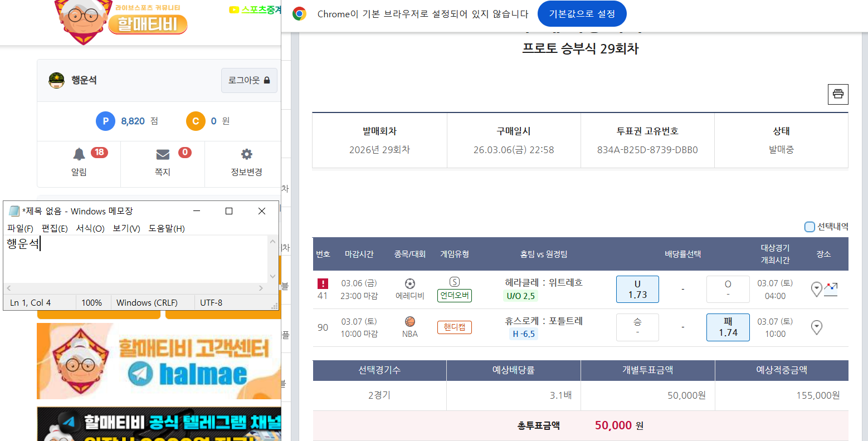This screenshot has height=441, width=868.
Task: Select the 패 1.74 odds option
Action: [x=728, y=327]
